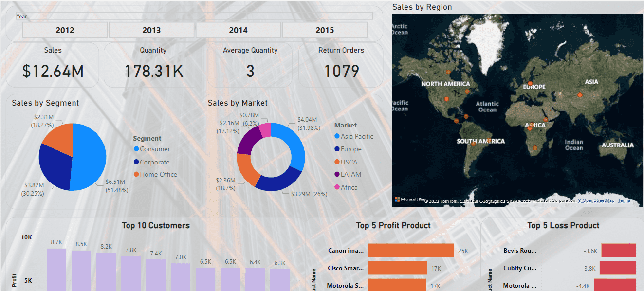Screen dimensions: 644x291
Task: Toggle the 2015 year filter
Action: pyautogui.click(x=325, y=30)
